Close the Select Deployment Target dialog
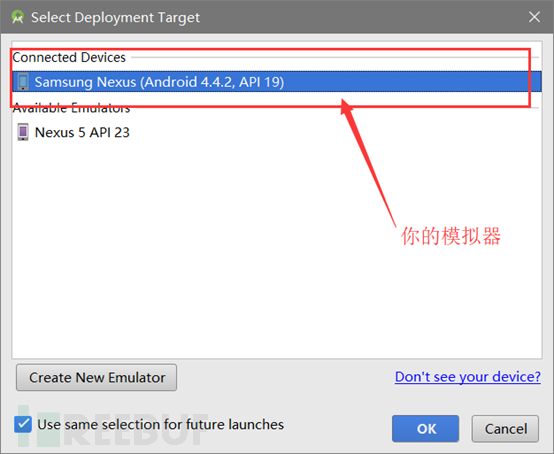 [x=534, y=17]
